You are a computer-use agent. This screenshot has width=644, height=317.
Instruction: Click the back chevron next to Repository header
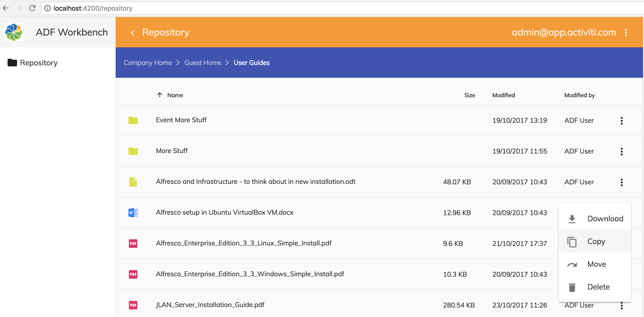click(133, 32)
